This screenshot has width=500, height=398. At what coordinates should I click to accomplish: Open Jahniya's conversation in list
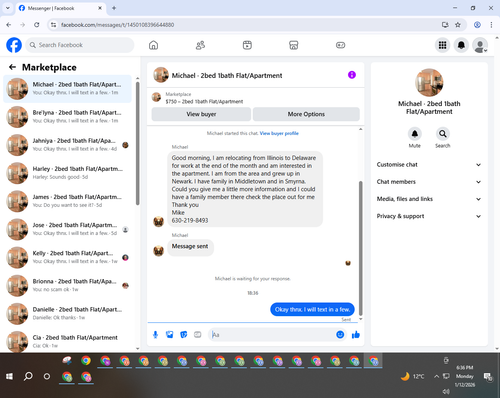[68, 145]
